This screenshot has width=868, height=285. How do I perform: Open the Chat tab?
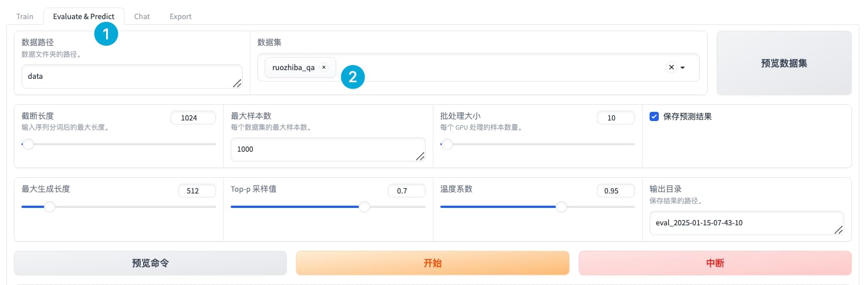click(142, 16)
